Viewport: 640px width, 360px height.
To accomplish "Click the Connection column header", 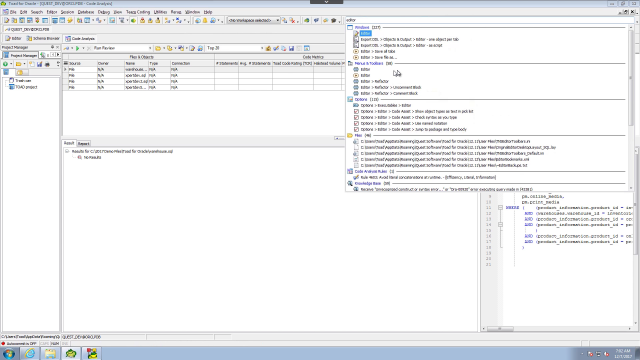I will point(192,64).
